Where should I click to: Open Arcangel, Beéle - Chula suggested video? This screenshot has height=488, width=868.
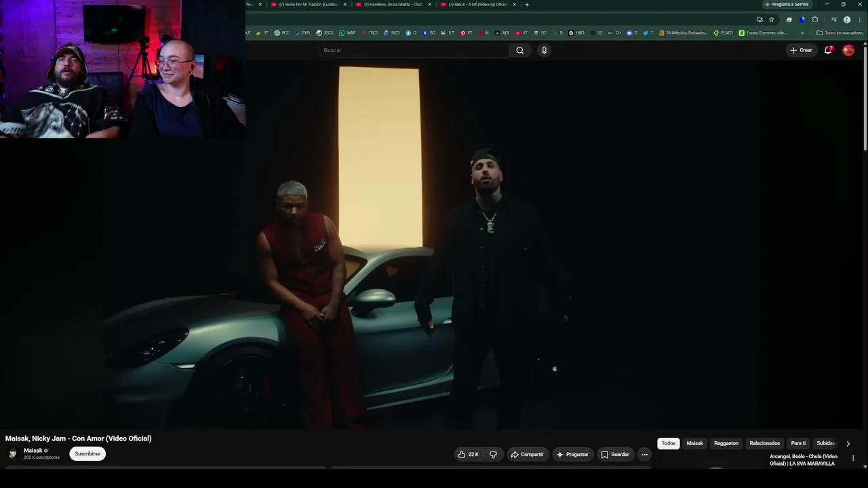point(804,460)
